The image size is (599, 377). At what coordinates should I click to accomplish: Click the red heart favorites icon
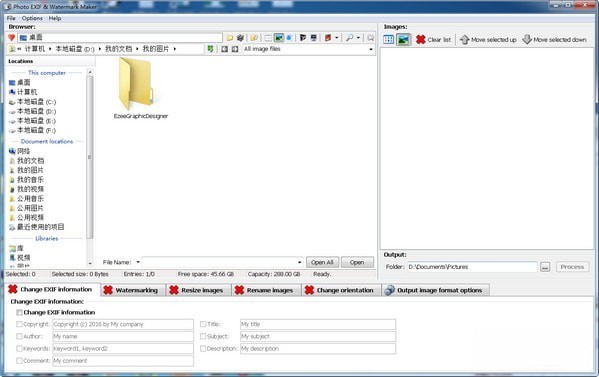(11, 37)
